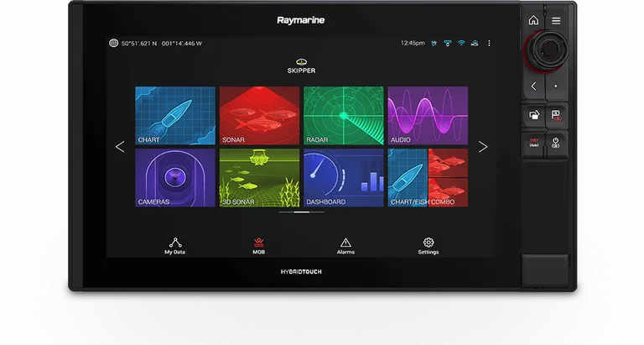Open the three-dot status options menu
The image size is (644, 345).
[x=489, y=43]
